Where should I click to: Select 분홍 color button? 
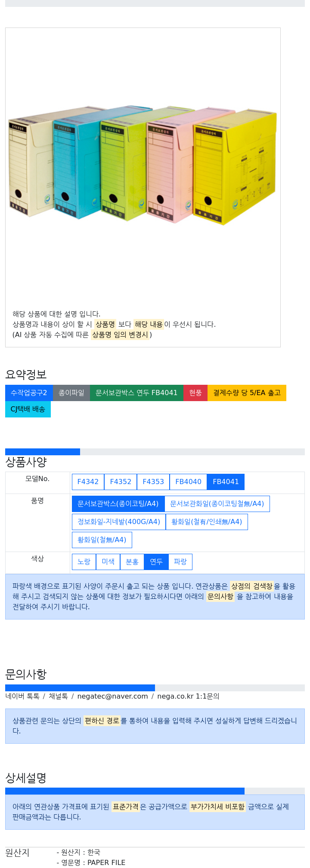coord(132,561)
